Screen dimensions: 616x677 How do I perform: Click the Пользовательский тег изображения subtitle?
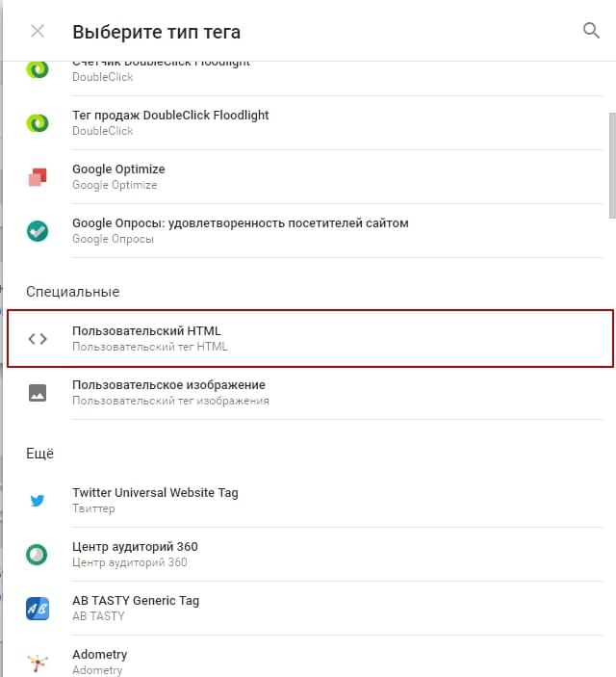170,401
